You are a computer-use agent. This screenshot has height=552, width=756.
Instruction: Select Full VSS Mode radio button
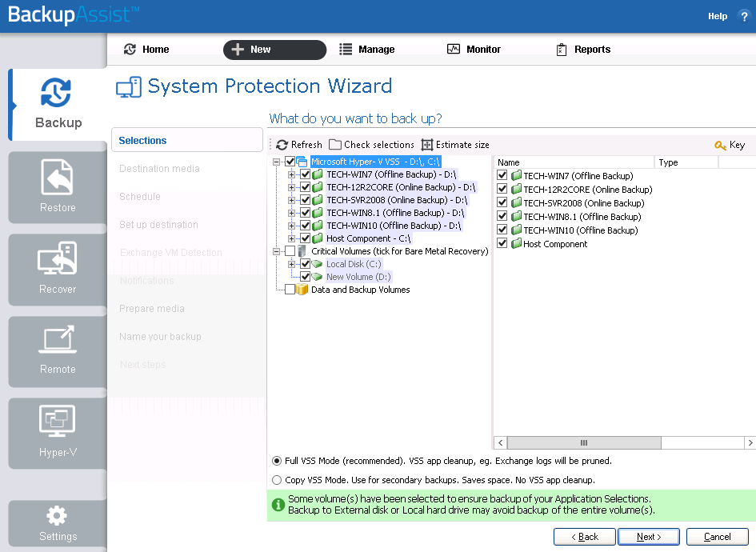click(x=277, y=461)
